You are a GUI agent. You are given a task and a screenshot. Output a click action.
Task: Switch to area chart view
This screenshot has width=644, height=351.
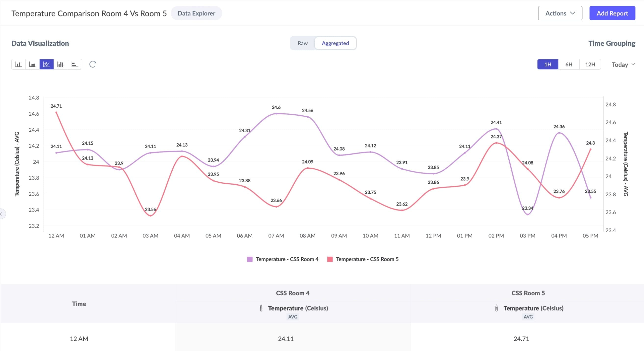point(33,64)
